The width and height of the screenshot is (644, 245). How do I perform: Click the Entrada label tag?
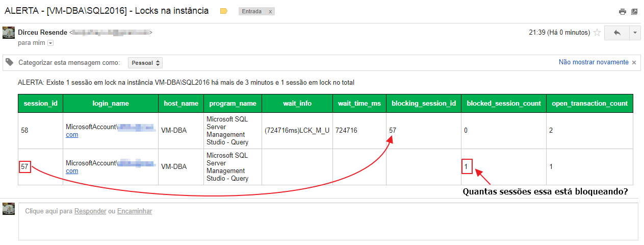click(252, 11)
